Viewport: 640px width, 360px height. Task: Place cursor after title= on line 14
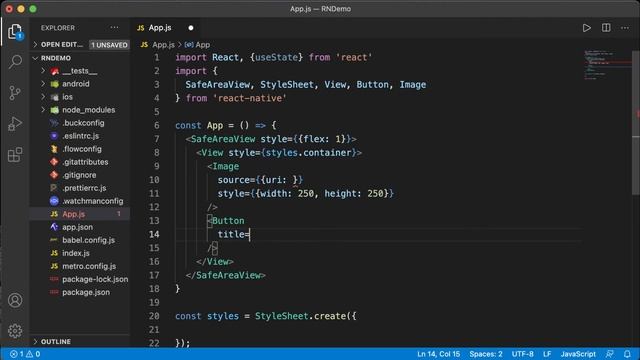click(250, 234)
